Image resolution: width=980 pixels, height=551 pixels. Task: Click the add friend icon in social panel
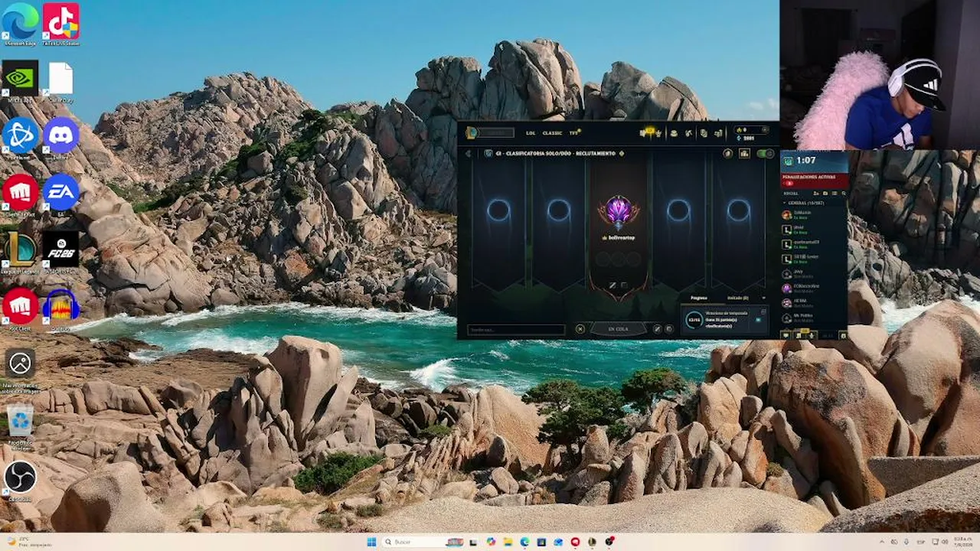click(x=816, y=194)
